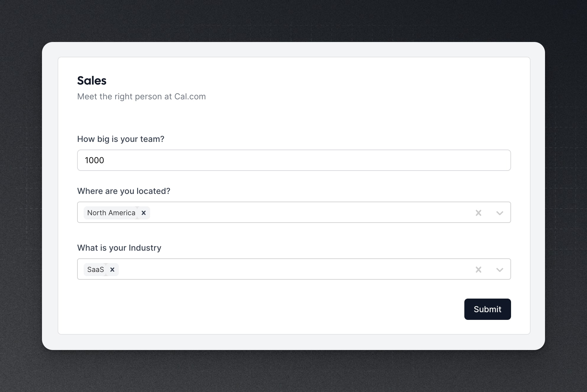The image size is (587, 392).
Task: Clear all selected locations
Action: pos(479,213)
